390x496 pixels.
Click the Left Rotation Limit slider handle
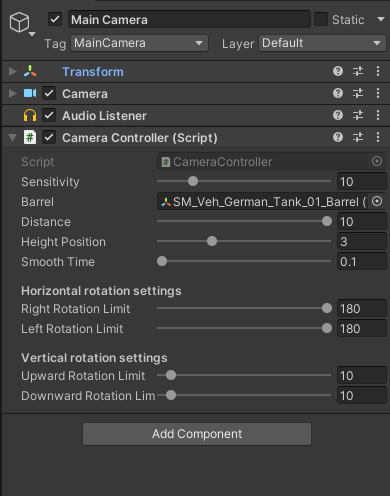pyautogui.click(x=327, y=328)
